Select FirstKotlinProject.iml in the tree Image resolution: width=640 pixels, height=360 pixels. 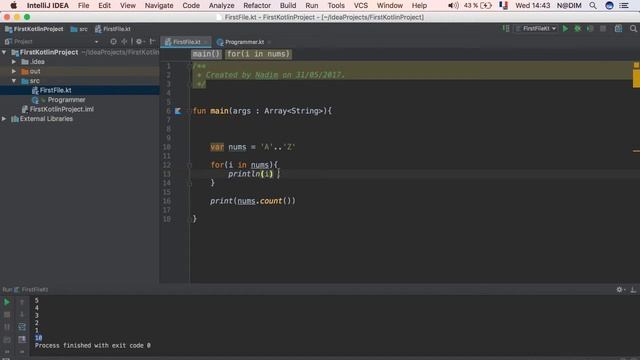tap(62, 109)
